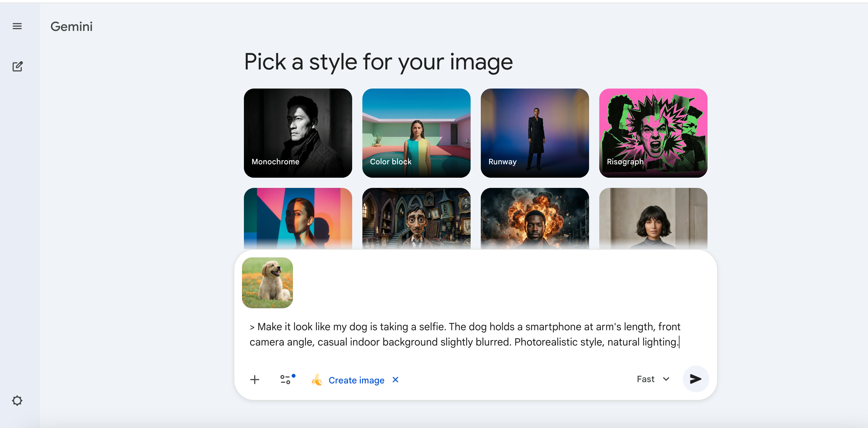This screenshot has width=868, height=428.
Task: Expand the chevron next to Fast
Action: pyautogui.click(x=666, y=379)
